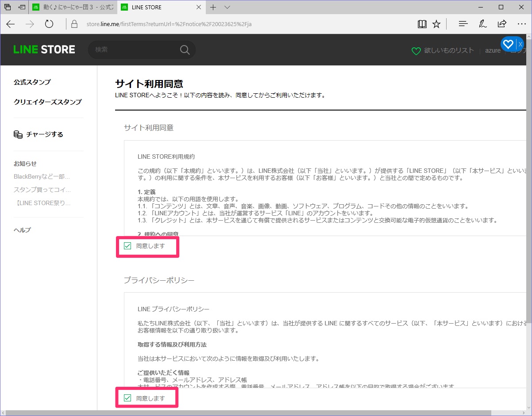Expand the tab previews chevron
Screen dimensions: 532x416
[227, 7]
